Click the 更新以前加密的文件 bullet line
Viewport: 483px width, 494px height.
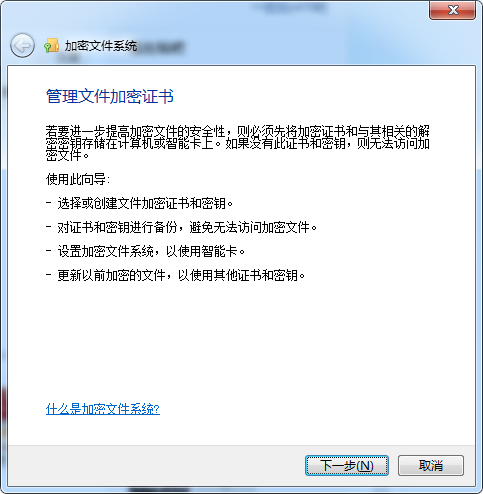click(x=181, y=275)
